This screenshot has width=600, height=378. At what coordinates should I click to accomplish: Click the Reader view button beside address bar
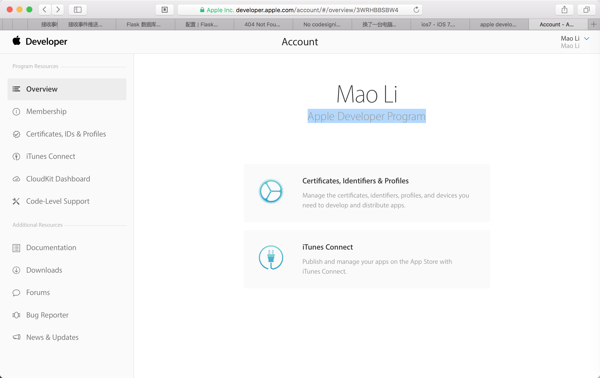[165, 10]
